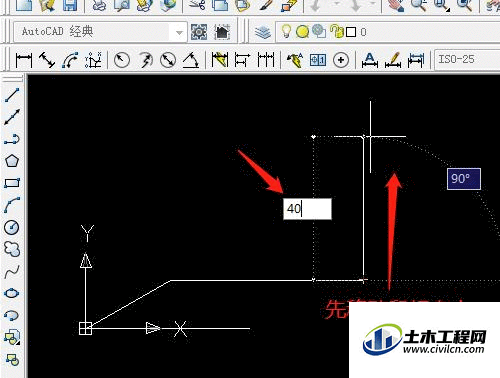Open the geometric Tolerance tool

[318, 60]
